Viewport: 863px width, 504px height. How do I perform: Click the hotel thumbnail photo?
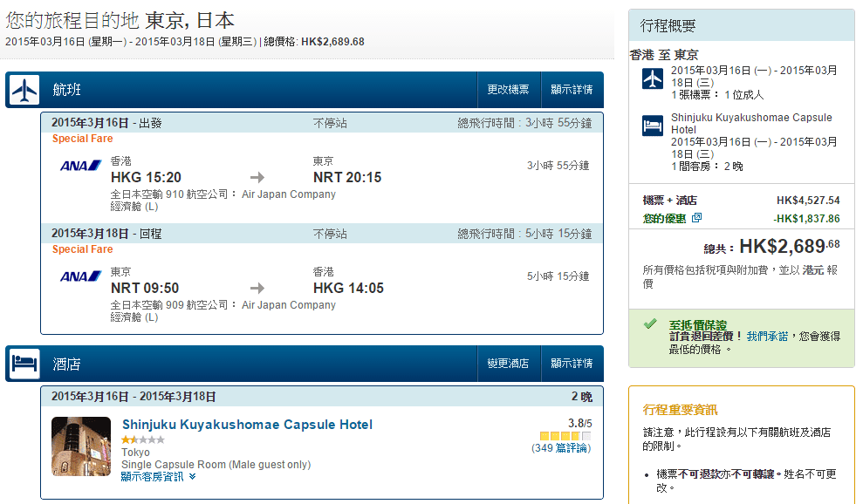click(x=81, y=446)
